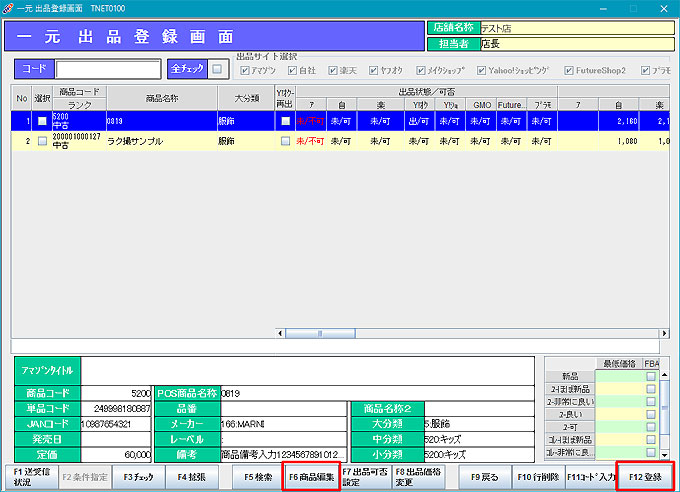Click the price panel scroll down arrow
The height and width of the screenshot is (492, 680).
pos(666,453)
